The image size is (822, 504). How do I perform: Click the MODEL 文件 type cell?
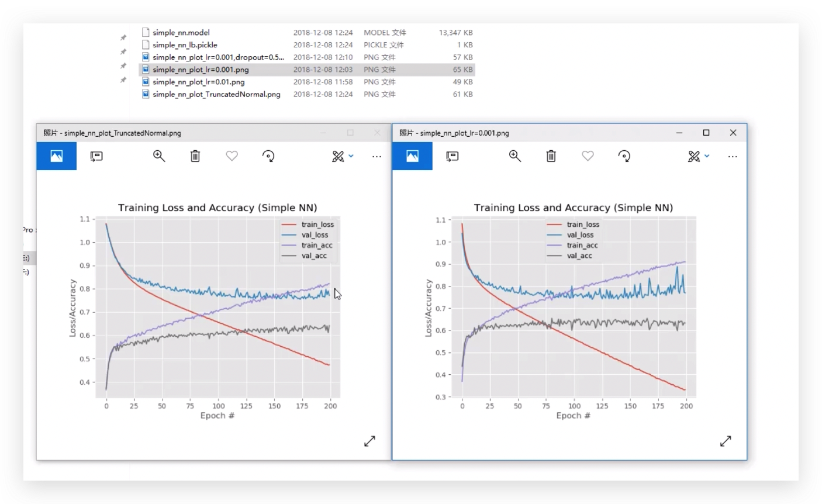[x=385, y=33]
